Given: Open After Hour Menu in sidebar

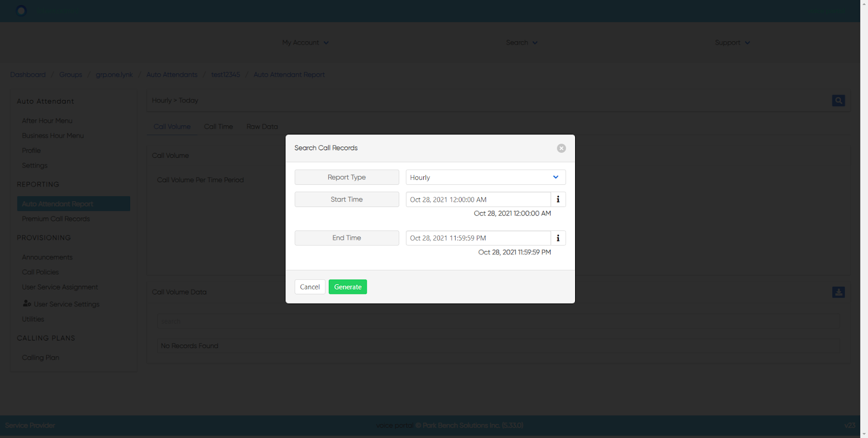Looking at the screenshot, I should [47, 121].
